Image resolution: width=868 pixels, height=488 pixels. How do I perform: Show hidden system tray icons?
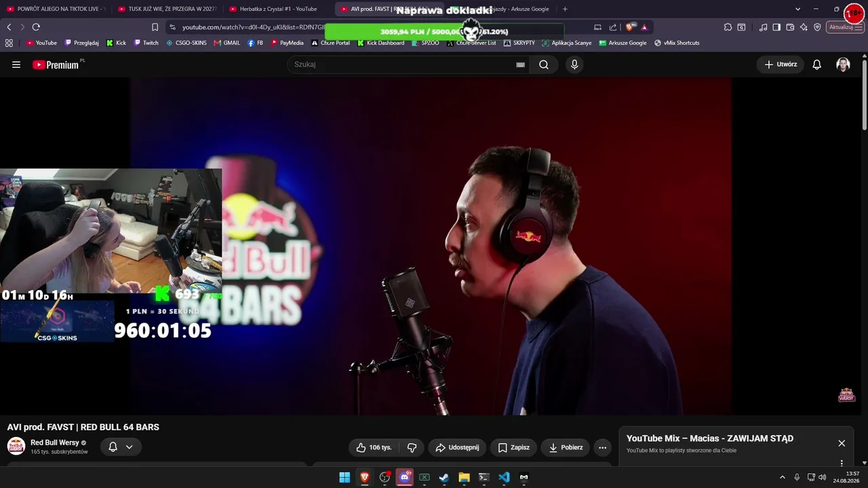click(x=782, y=477)
